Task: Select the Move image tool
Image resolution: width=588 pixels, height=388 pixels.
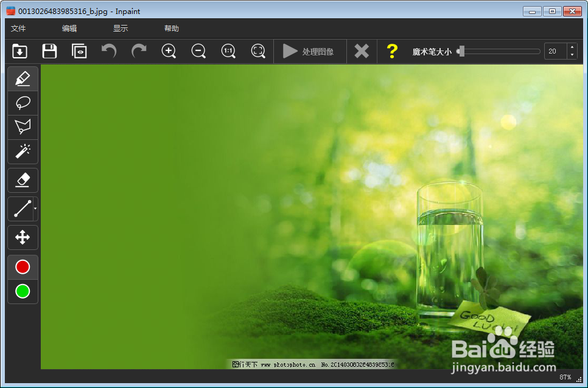Action: (x=23, y=237)
